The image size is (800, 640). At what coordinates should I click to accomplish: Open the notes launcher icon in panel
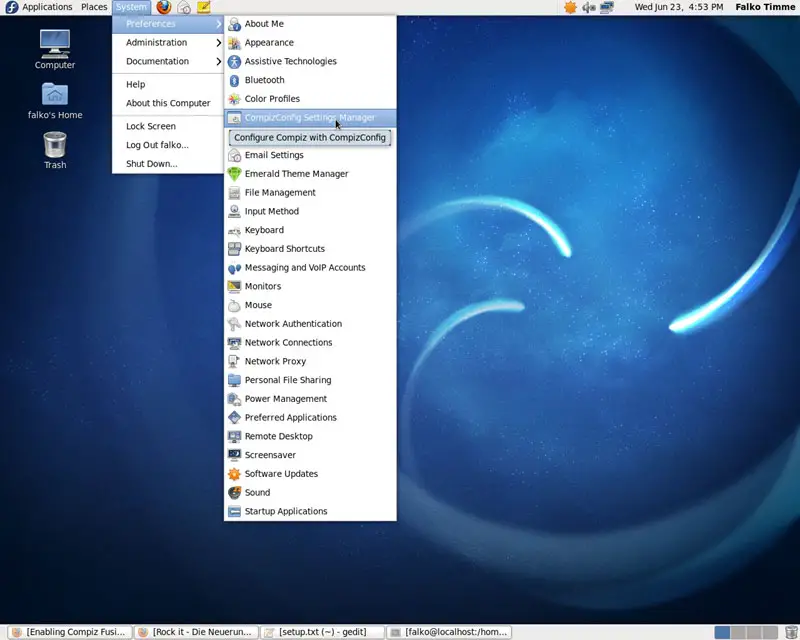(x=204, y=7)
